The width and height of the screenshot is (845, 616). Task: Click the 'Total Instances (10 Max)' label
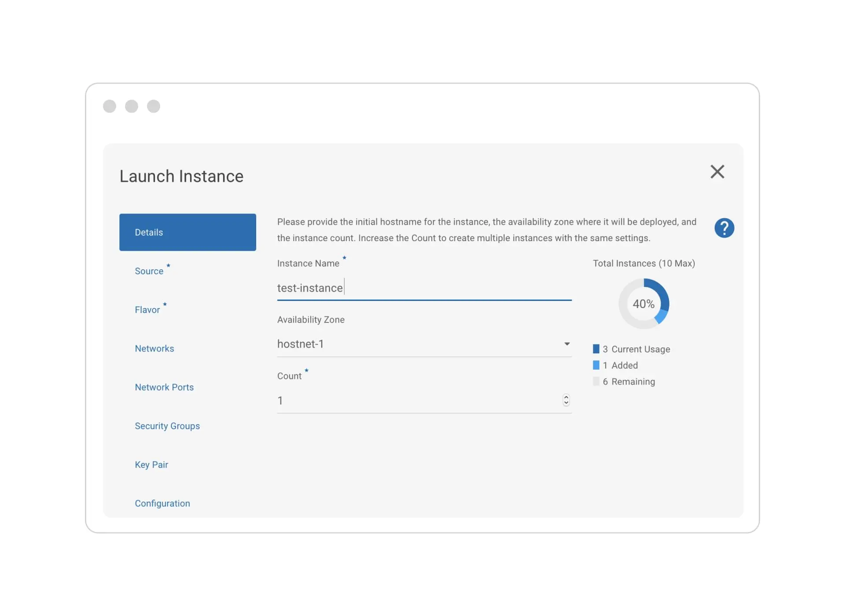[x=644, y=263]
